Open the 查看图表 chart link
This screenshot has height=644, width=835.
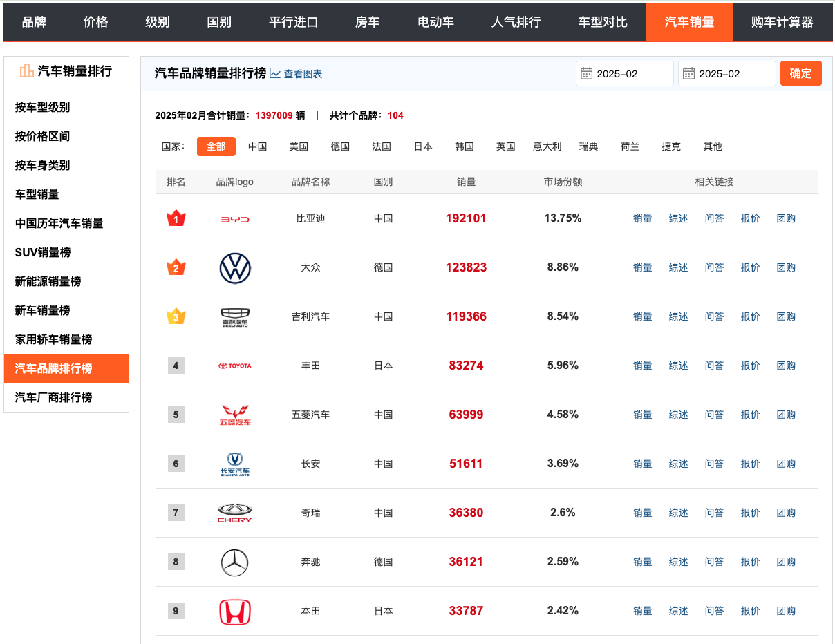303,74
